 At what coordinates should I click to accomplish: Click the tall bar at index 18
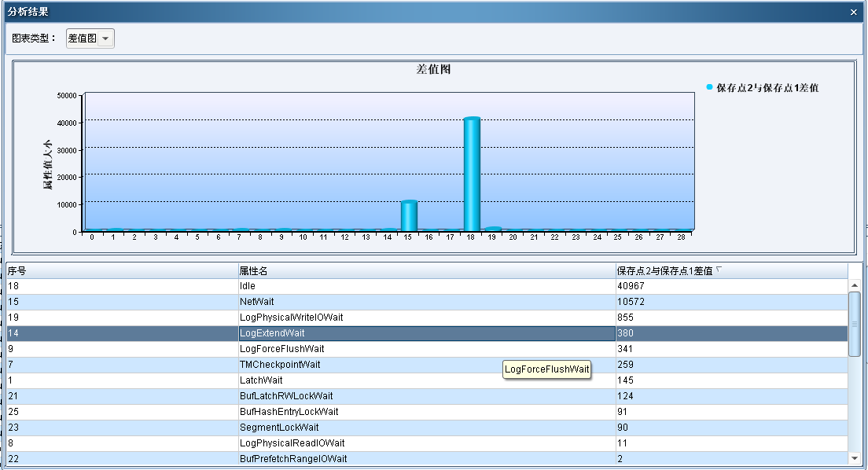pos(471,174)
